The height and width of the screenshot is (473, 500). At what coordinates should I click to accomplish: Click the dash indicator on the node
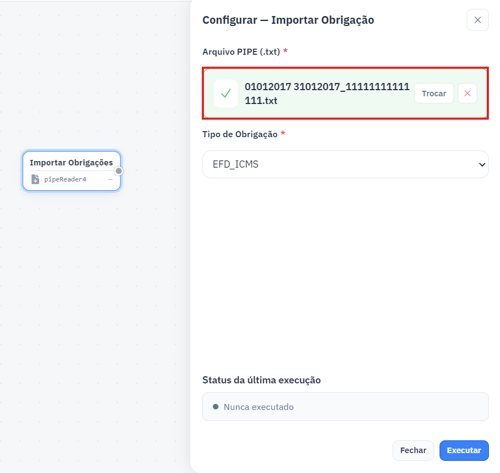[x=110, y=180]
